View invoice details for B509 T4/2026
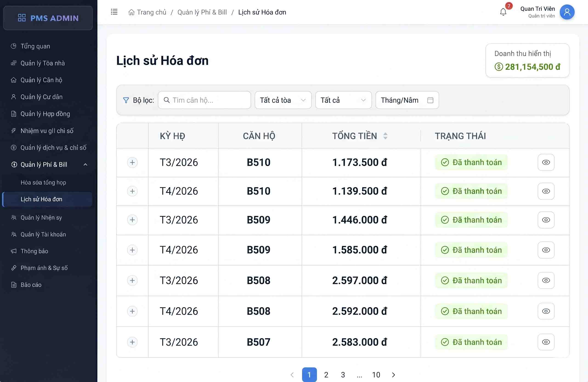Image resolution: width=588 pixels, height=382 pixels. (546, 250)
